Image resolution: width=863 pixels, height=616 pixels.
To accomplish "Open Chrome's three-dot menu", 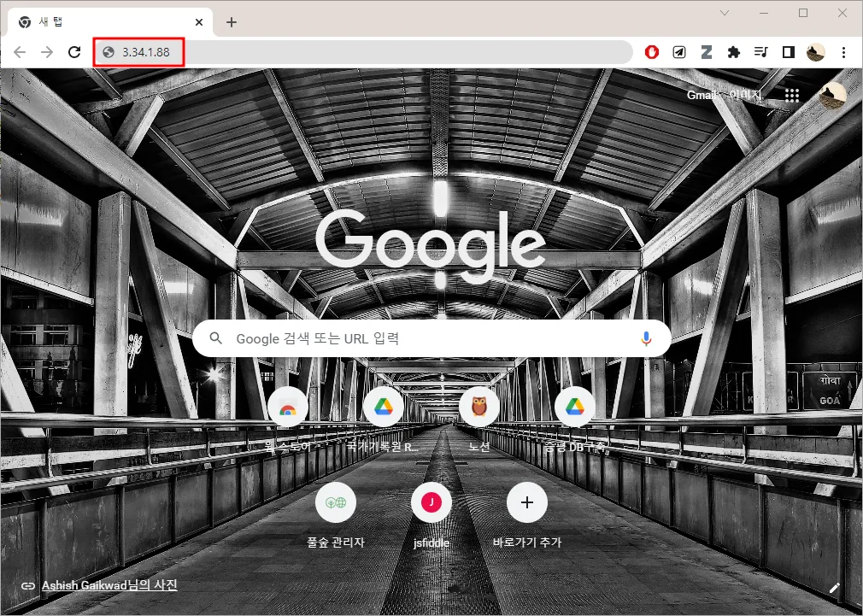I will (x=843, y=52).
